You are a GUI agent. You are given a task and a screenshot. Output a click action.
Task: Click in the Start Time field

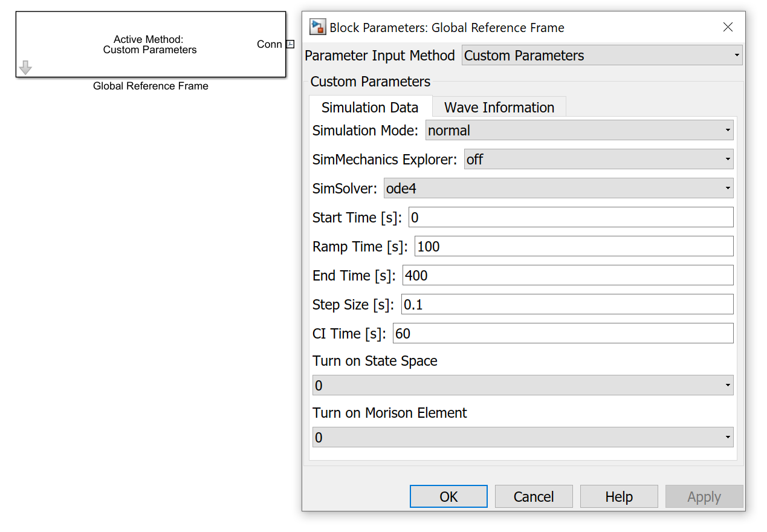pyautogui.click(x=571, y=218)
